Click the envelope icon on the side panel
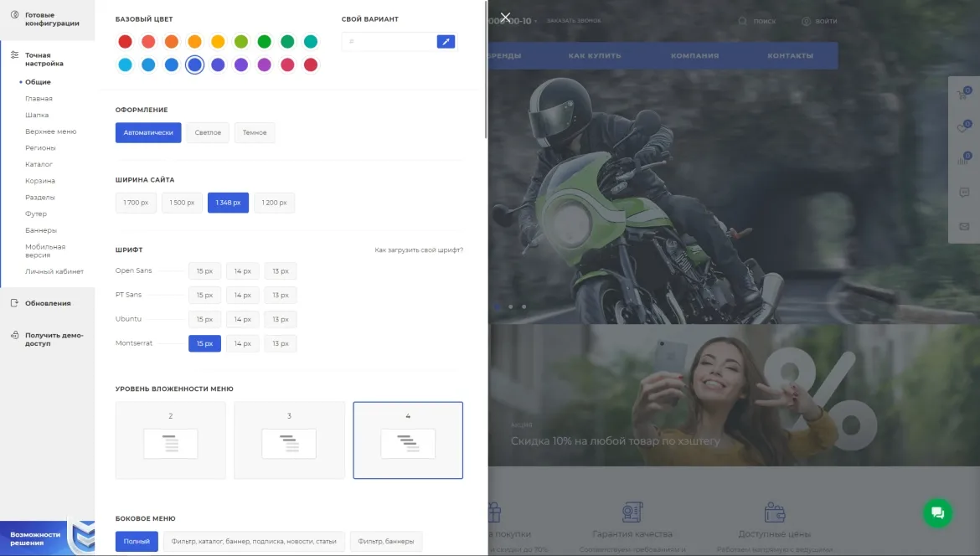Image resolution: width=980 pixels, height=556 pixels. point(964,226)
